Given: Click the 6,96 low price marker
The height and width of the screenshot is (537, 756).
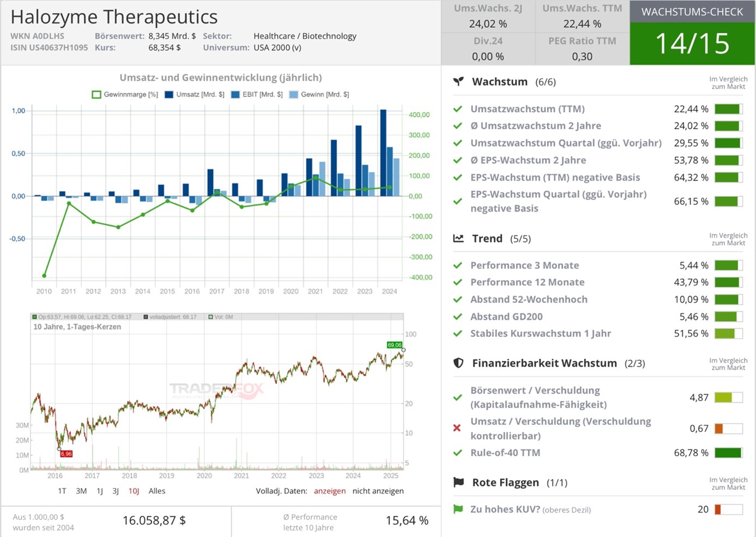Looking at the screenshot, I should pos(66,454).
